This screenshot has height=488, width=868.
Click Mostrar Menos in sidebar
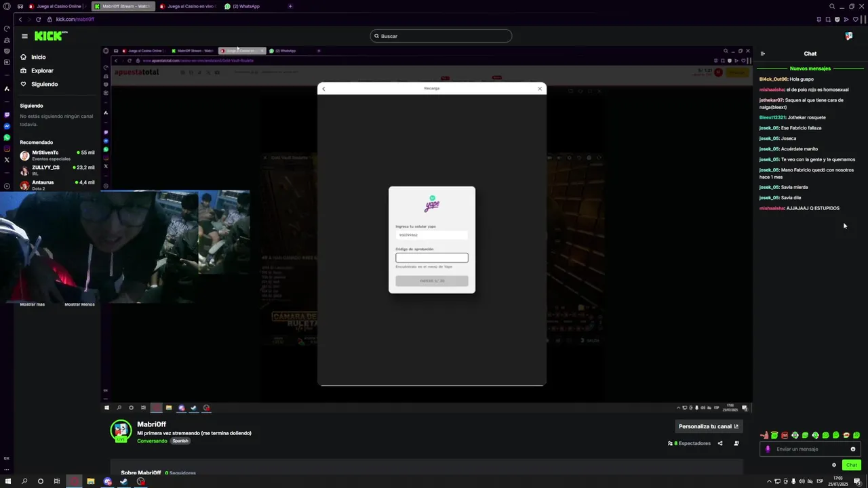point(79,304)
